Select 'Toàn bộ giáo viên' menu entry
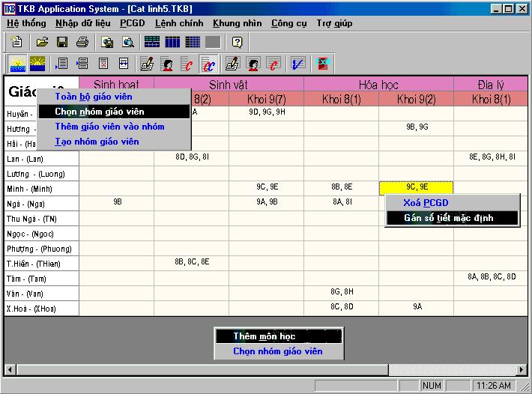 [x=103, y=97]
